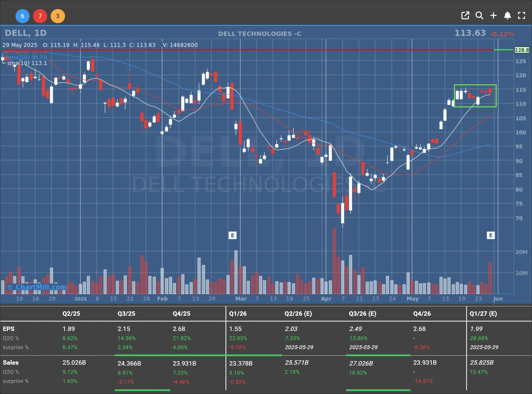Click EPS surprise -9.78%

pos(237,347)
